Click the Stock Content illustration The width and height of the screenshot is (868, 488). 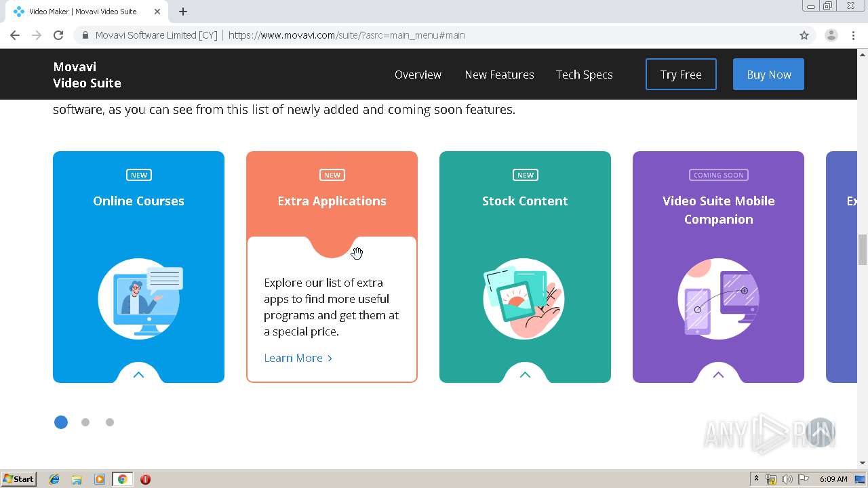click(524, 298)
